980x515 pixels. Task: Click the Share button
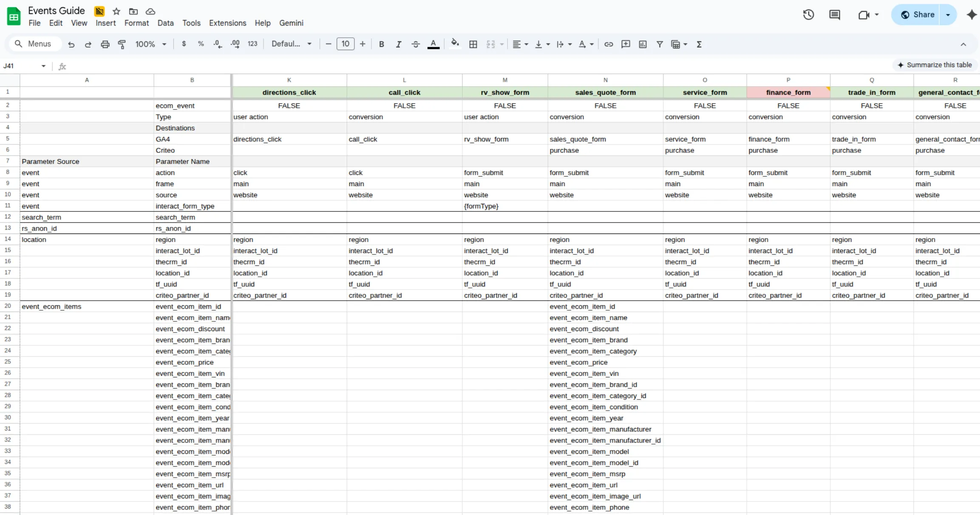[917, 15]
